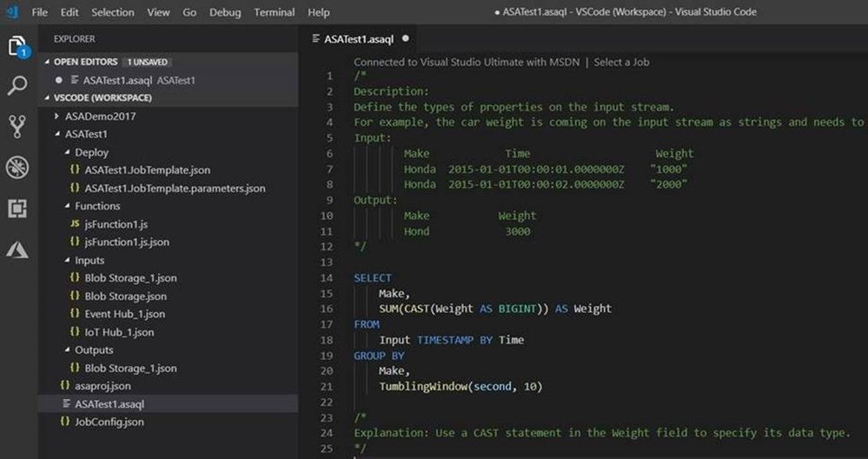Open the Terminal menu
The width and height of the screenshot is (868, 459).
click(274, 12)
